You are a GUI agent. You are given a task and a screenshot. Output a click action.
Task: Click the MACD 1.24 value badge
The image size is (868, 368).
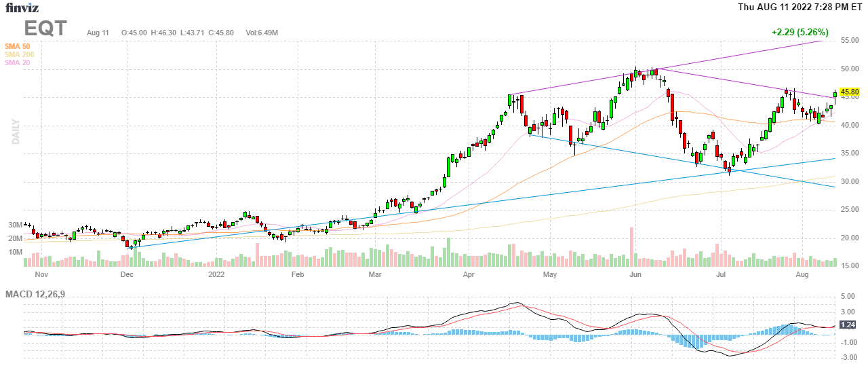click(x=847, y=325)
